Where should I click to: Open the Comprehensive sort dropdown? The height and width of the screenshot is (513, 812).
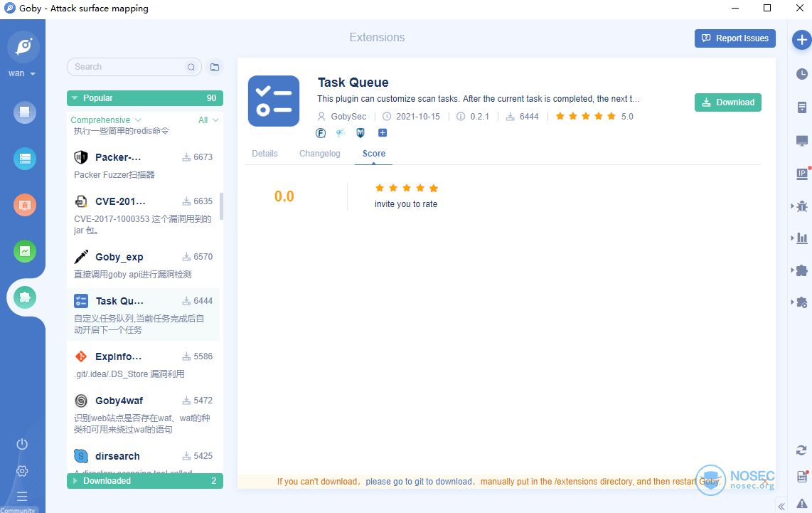click(x=106, y=120)
